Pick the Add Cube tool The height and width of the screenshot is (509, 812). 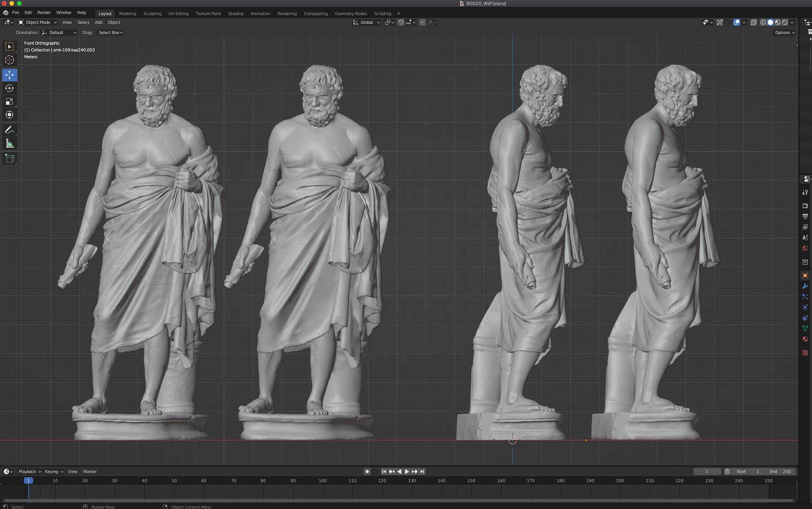[x=9, y=159]
